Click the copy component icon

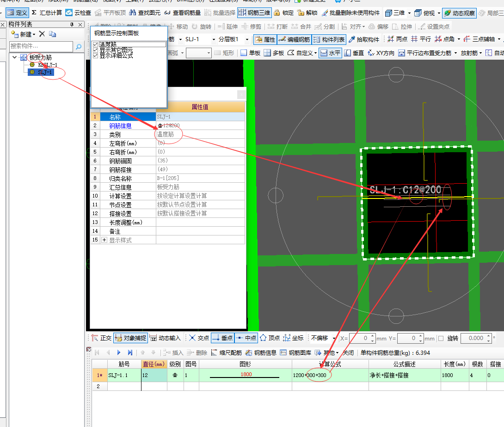click(52, 34)
